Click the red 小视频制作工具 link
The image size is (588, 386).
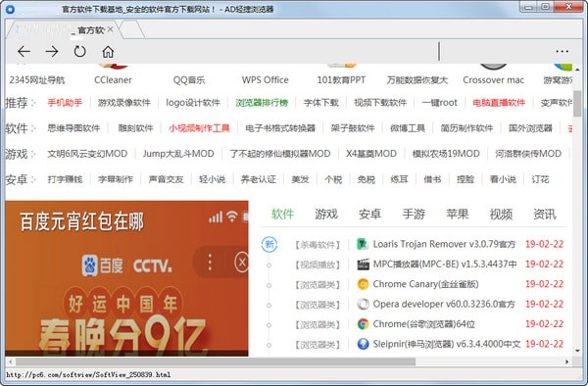coord(199,128)
